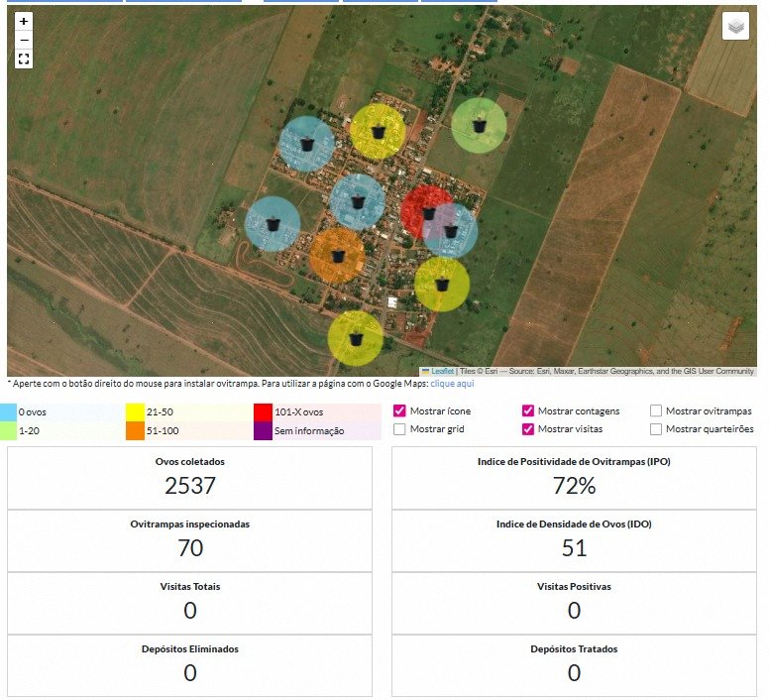769x700 pixels.
Task: Select the ovitrap marker in the orange circle
Action: [338, 255]
